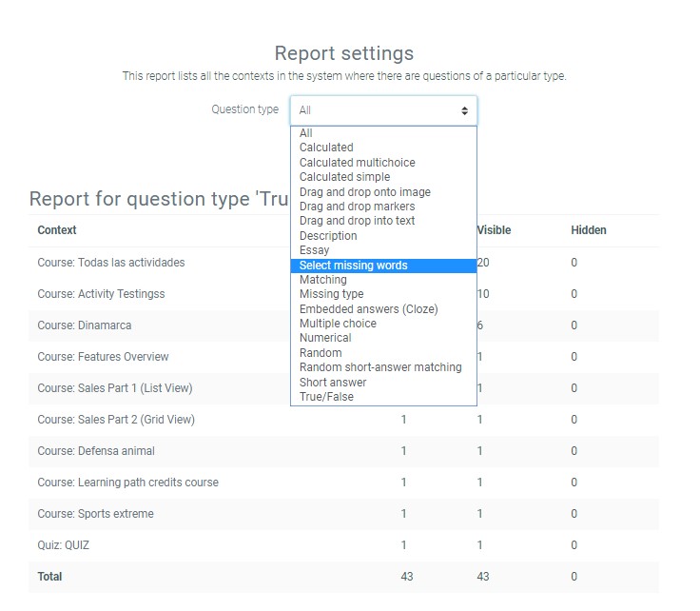Pick the 'True/False' option
700x611 pixels.
326,397
